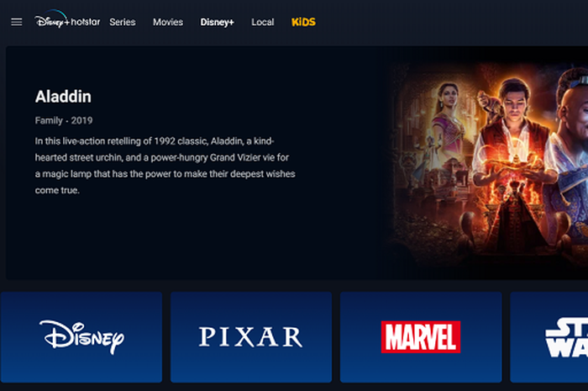Go to the Disney+ tab

click(x=217, y=22)
